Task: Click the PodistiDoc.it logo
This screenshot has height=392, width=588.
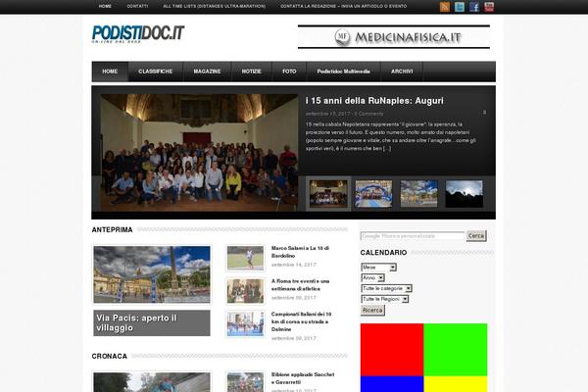Action: pos(138,33)
